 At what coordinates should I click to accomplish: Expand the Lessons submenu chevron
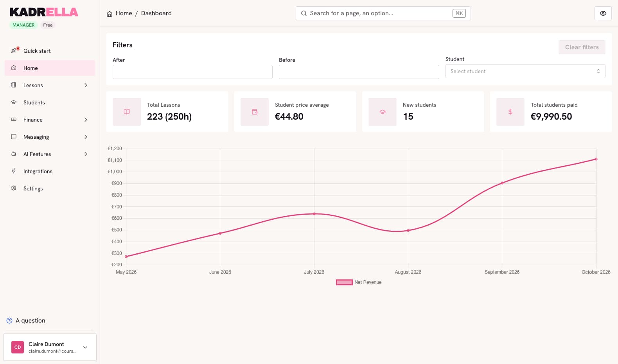point(86,85)
